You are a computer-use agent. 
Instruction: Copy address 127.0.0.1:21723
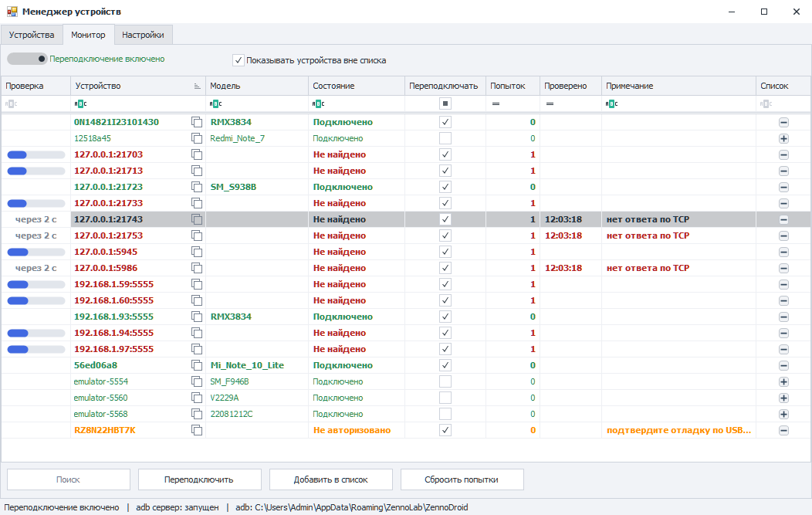197,187
